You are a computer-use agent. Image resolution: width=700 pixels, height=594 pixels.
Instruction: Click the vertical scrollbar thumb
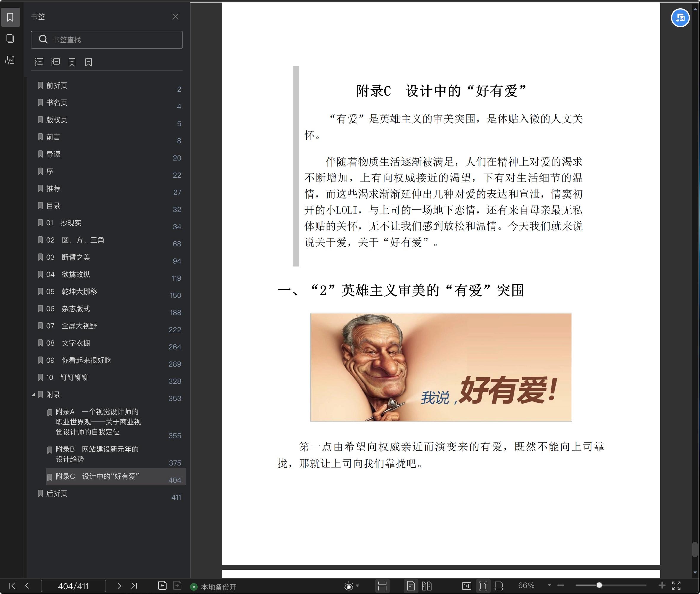point(695,550)
